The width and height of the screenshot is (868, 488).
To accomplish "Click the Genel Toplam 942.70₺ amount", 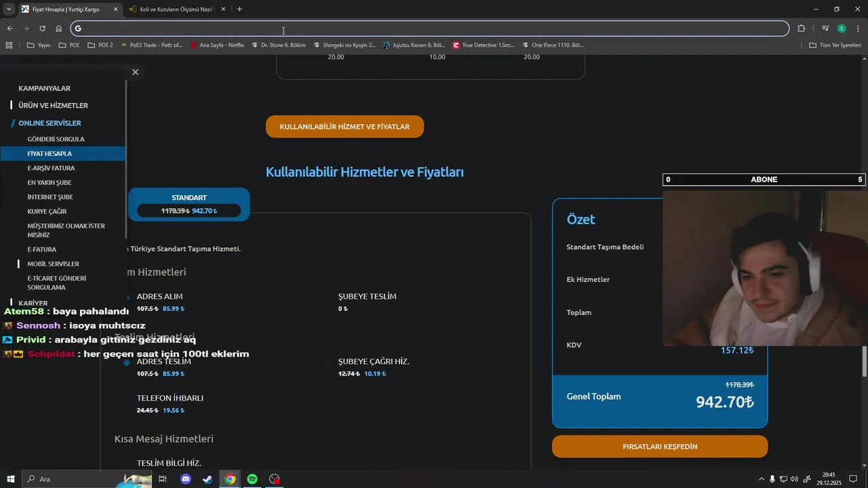I will 725,402.
